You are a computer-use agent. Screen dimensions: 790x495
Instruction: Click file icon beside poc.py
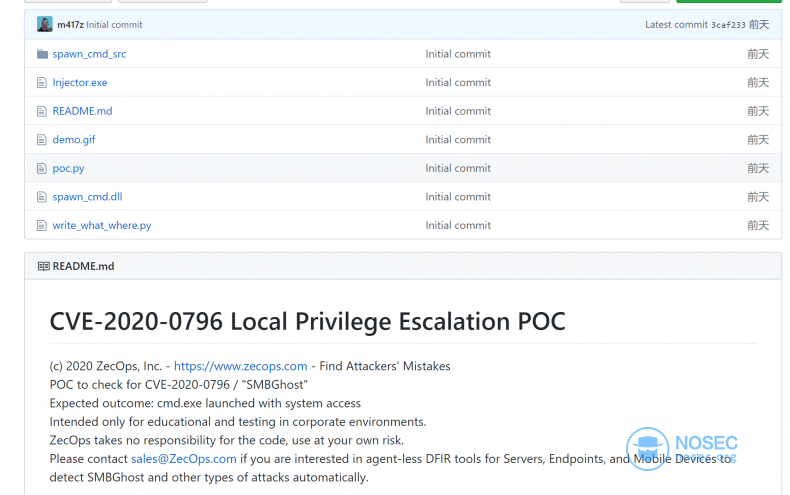click(42, 168)
